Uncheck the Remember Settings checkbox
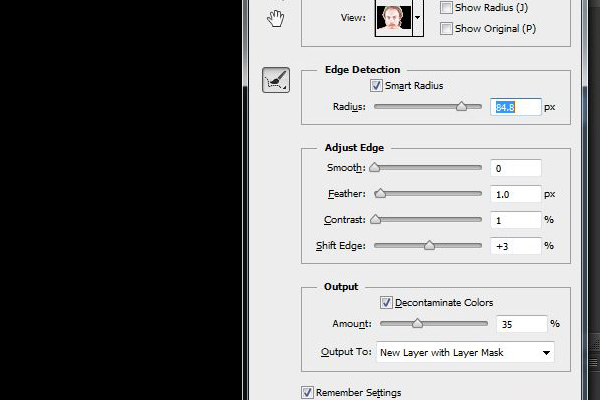600x400 pixels. (x=307, y=392)
